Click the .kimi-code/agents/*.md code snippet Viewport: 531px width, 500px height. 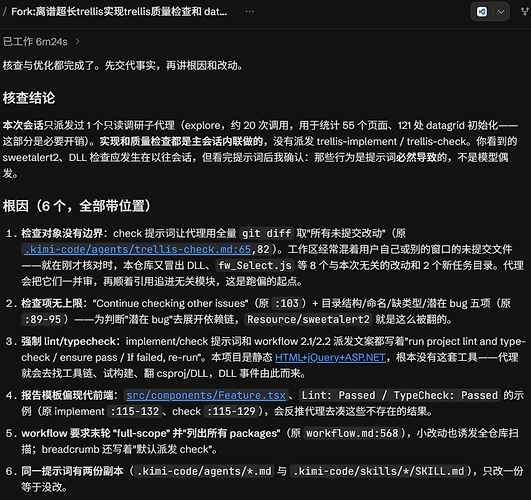click(205, 471)
